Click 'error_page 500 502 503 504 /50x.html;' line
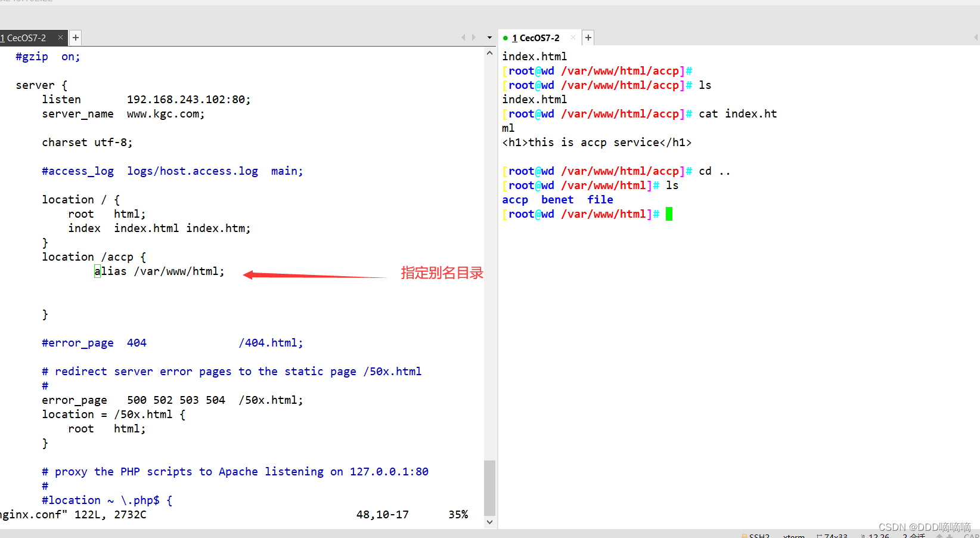The image size is (980, 538). (172, 400)
